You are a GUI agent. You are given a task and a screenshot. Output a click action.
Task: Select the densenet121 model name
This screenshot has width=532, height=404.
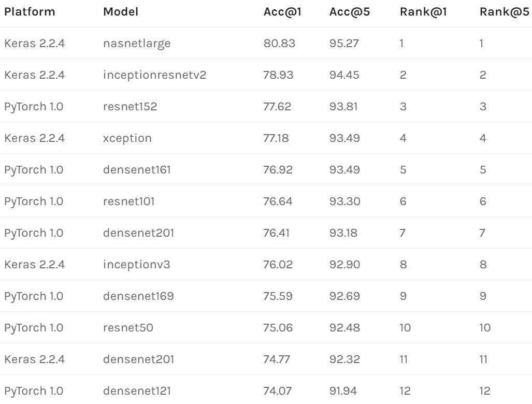(x=137, y=391)
